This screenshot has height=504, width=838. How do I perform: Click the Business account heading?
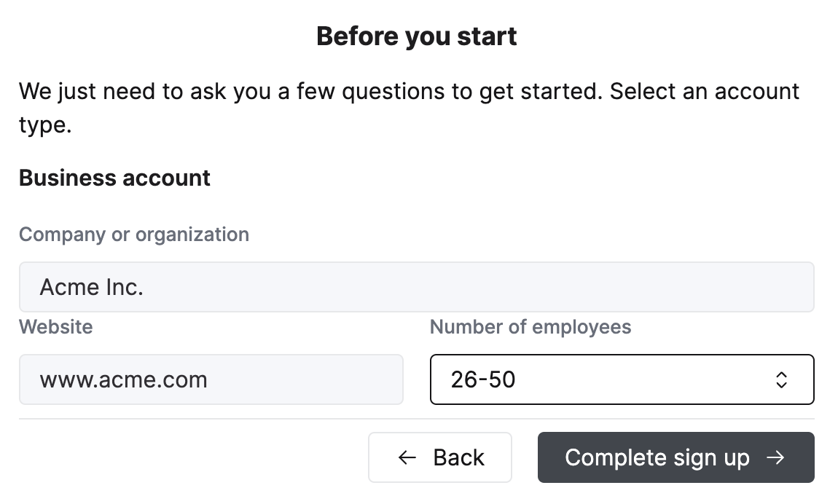[x=114, y=177]
